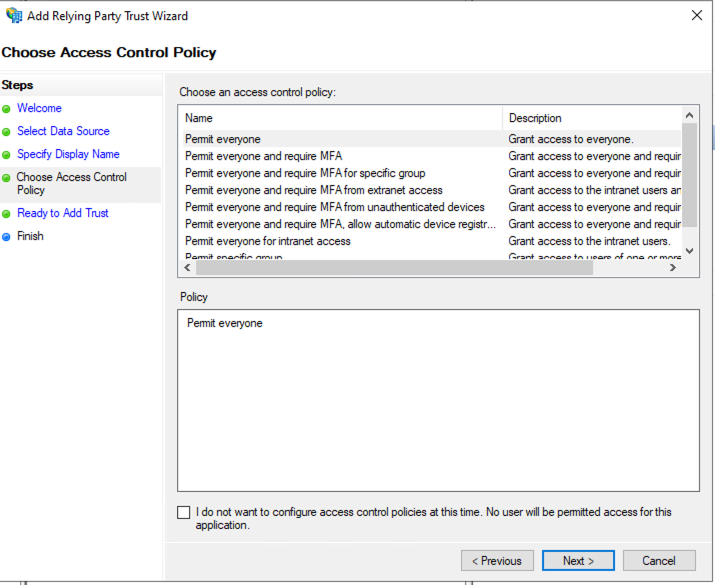The width and height of the screenshot is (715, 585).
Task: Click the horizontal scrollbar thumb in policy list
Action: 394,268
